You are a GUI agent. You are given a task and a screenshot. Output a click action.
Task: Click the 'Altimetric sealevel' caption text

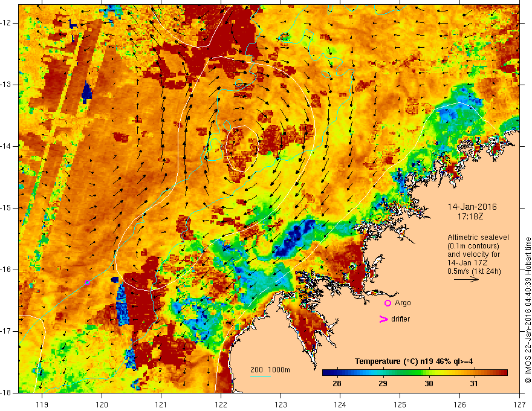pos(478,238)
